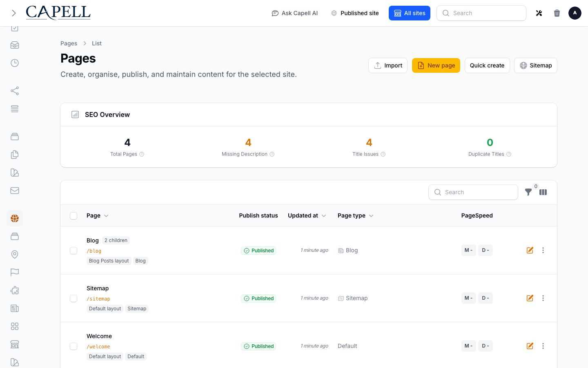Check the Sitemap row checkbox

point(73,298)
